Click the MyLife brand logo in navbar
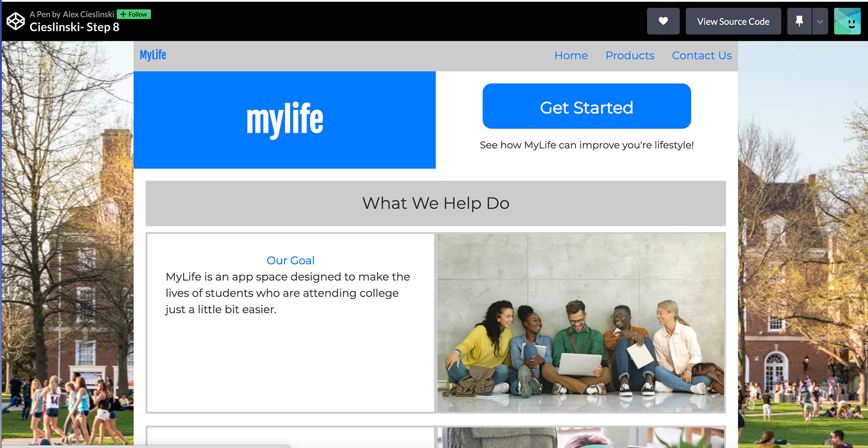This screenshot has width=868, height=448. [153, 55]
